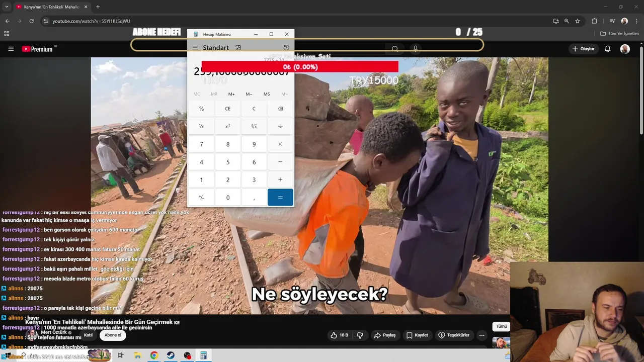
Task: Dislike the video with thumbs down
Action: click(x=360, y=335)
